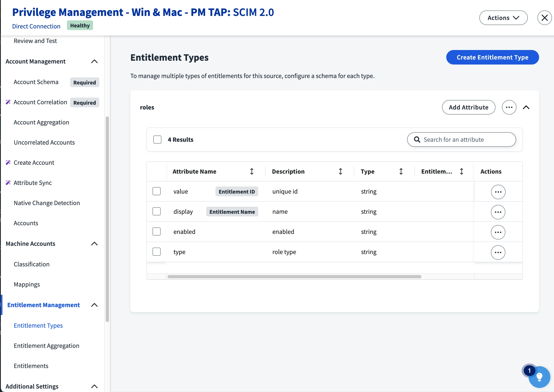554x392 pixels.
Task: Click the Entitlement ID tag
Action: (x=237, y=192)
